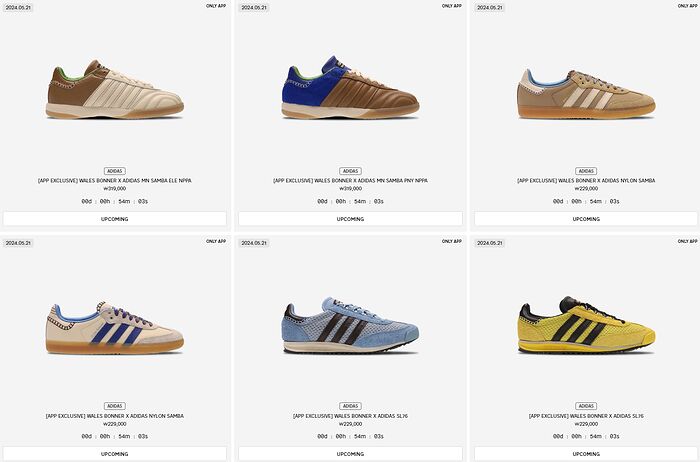Open the SL76 title link under the yellow sneaker
The width and height of the screenshot is (700, 462).
[x=586, y=416]
